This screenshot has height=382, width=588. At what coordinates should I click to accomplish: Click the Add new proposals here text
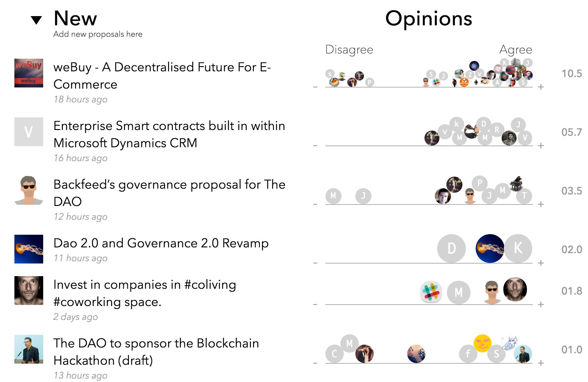[x=98, y=34]
